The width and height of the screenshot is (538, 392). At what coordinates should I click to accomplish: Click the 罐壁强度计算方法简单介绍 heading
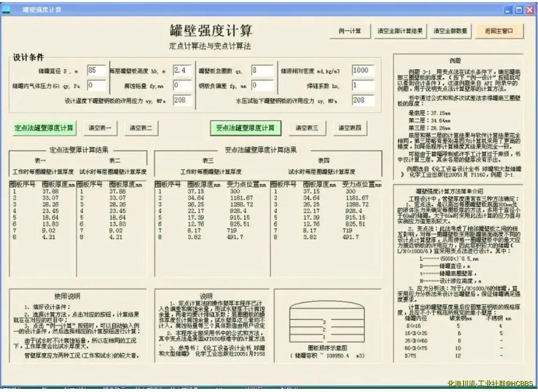(x=449, y=191)
